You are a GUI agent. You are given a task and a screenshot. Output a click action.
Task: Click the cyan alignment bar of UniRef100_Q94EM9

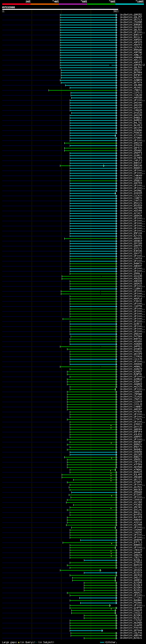(x=99, y=540)
